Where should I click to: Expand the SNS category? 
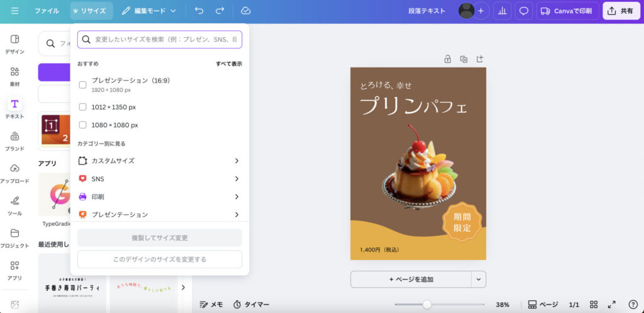159,179
